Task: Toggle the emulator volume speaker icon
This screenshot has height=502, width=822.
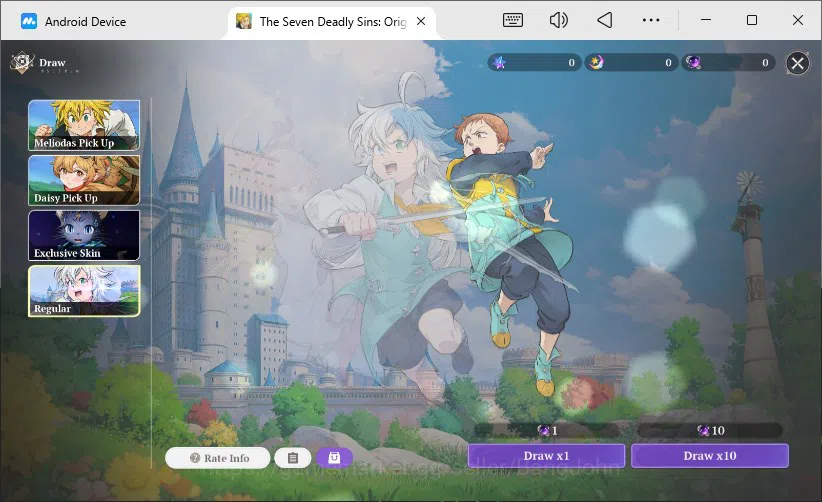Action: point(558,20)
